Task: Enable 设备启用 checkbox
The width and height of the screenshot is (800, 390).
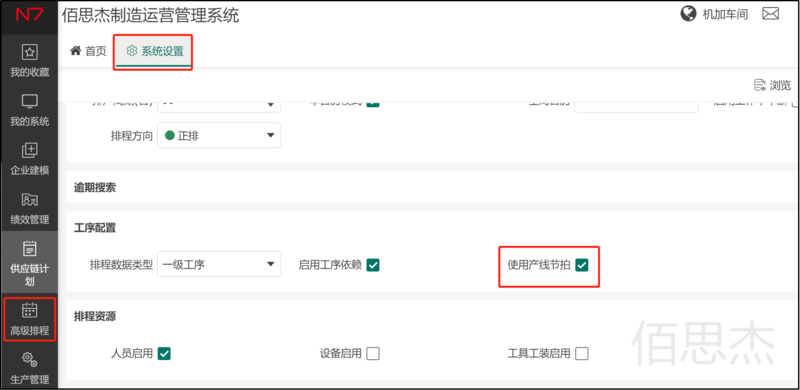Action: (x=373, y=353)
